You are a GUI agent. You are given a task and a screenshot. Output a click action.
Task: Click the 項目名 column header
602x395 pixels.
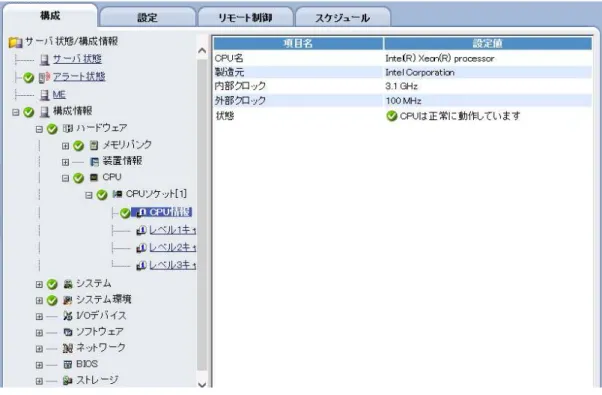[x=298, y=43]
